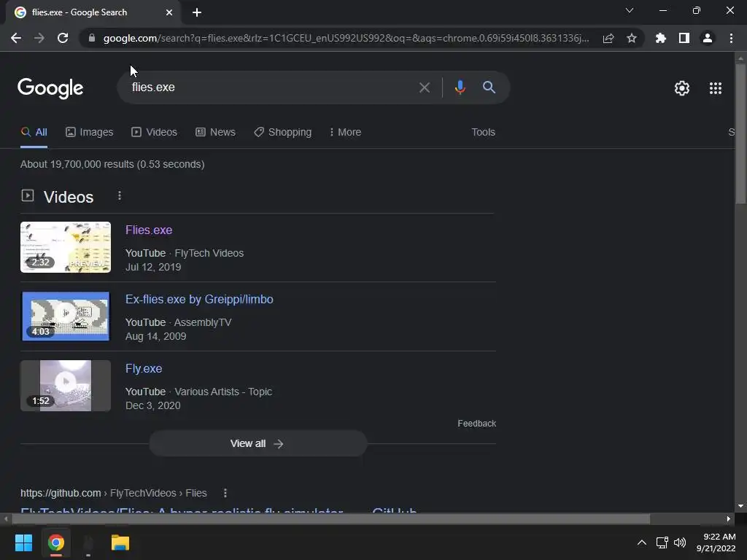Switch to Videos results

click(155, 133)
